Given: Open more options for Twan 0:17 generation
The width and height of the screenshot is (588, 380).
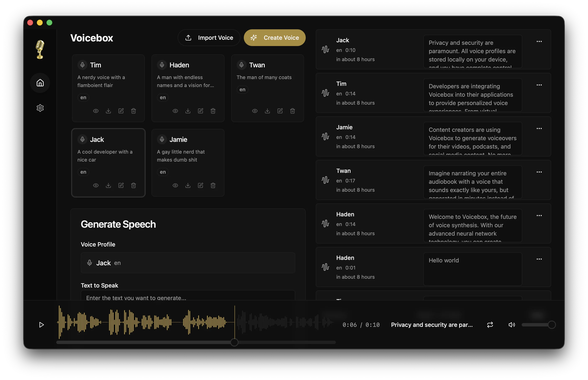Looking at the screenshot, I should pos(539,172).
